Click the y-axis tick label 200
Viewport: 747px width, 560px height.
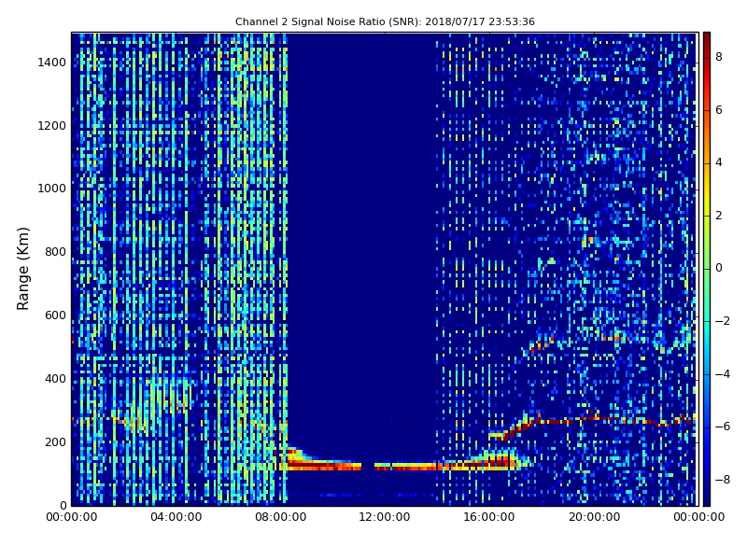pyautogui.click(x=55, y=441)
